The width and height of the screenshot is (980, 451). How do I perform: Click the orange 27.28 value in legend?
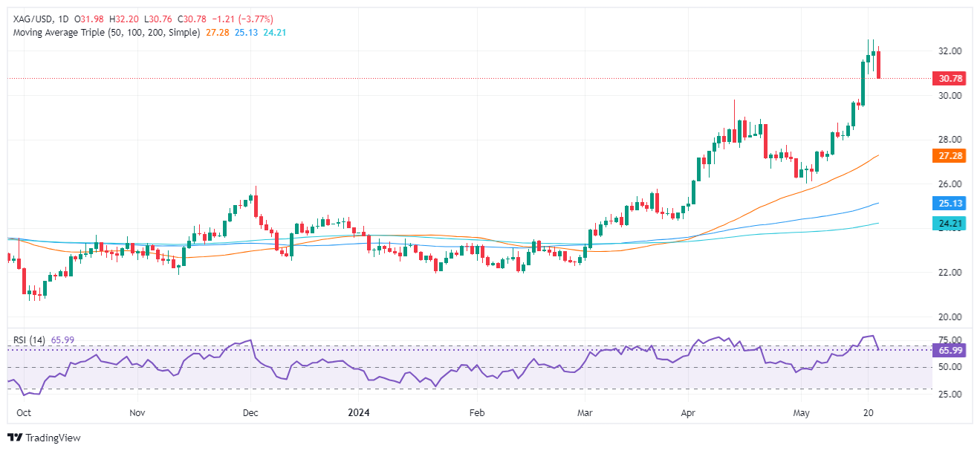pyautogui.click(x=216, y=33)
